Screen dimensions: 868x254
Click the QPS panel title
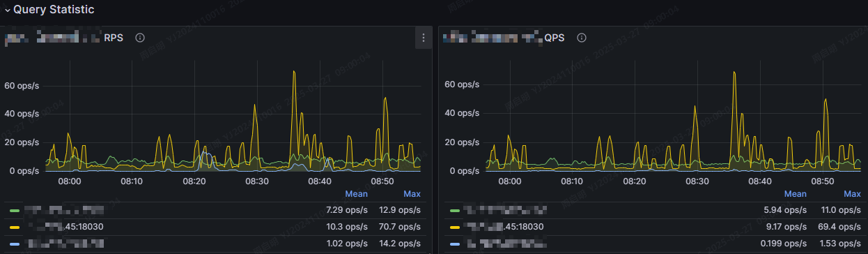click(x=504, y=38)
